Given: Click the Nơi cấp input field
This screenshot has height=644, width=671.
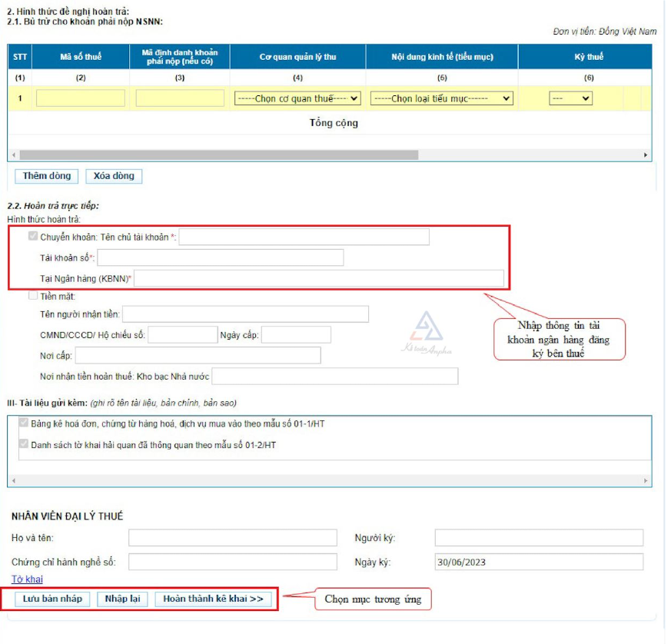Looking at the screenshot, I should [198, 355].
